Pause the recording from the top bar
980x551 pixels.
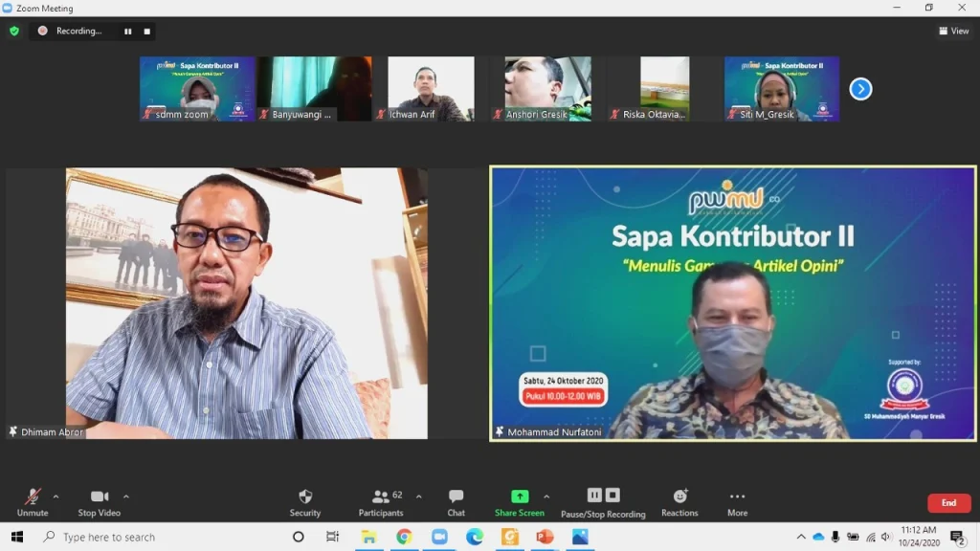coord(127,31)
